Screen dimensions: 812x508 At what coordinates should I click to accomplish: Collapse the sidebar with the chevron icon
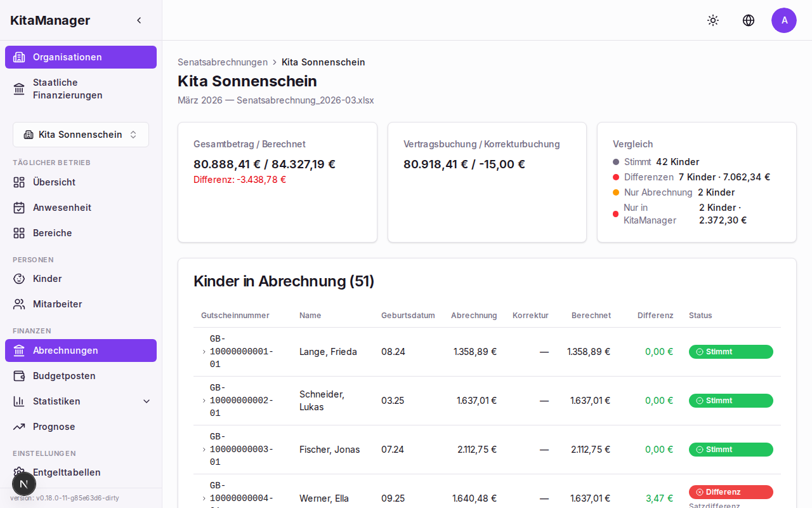click(139, 20)
